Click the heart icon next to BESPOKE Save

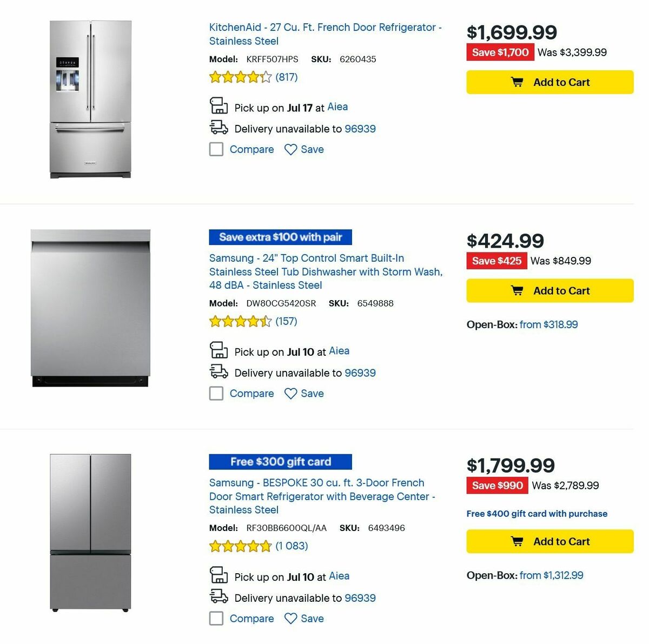290,618
